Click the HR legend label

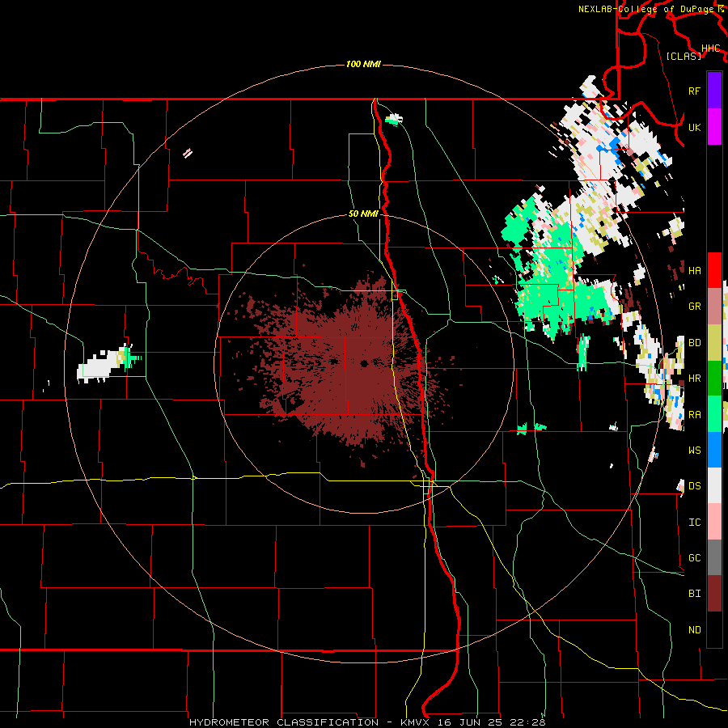coord(694,379)
